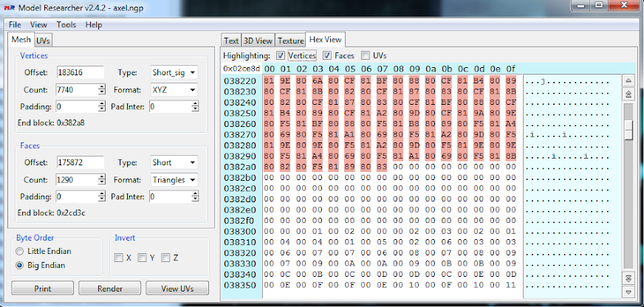Image resolution: width=644 pixels, height=307 pixels.
Task: Click the hex view scrollbar thumb
Action: tap(628, 129)
